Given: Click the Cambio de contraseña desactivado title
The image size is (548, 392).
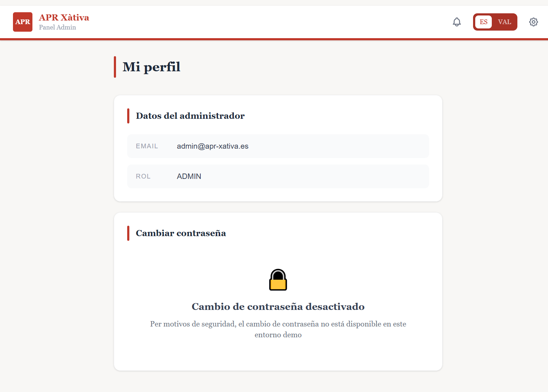Looking at the screenshot, I should [x=278, y=307].
